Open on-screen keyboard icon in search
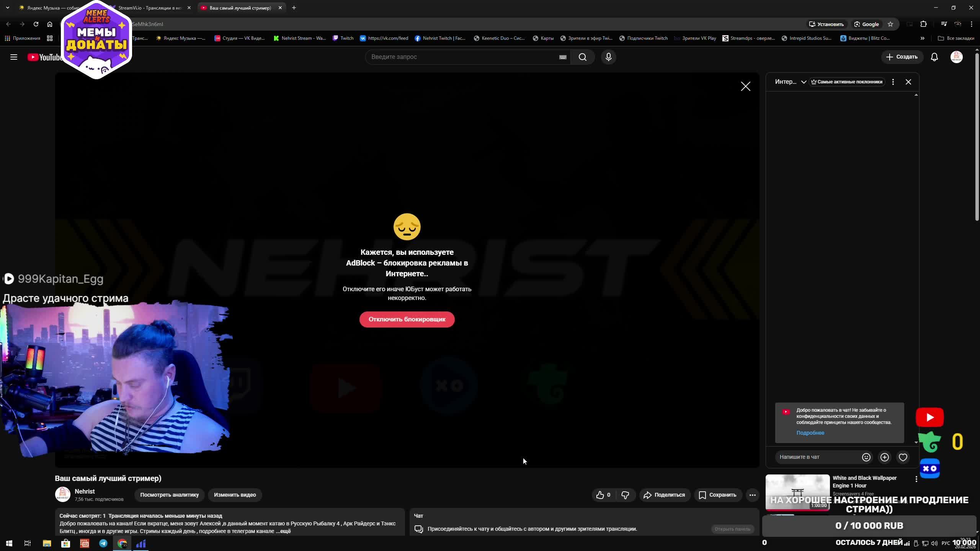The image size is (980, 551). coord(562,57)
